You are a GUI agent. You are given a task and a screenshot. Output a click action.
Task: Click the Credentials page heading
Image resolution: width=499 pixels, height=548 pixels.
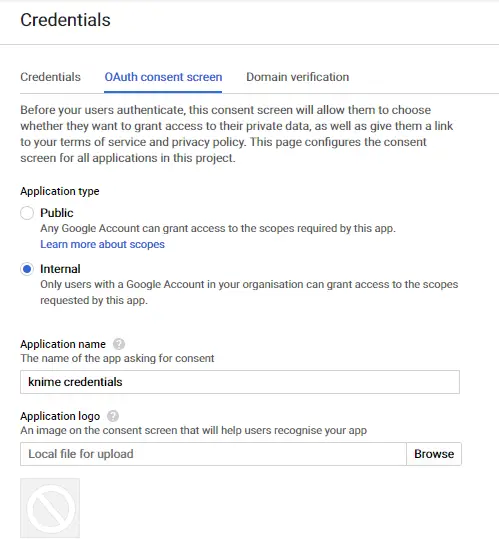(65, 20)
